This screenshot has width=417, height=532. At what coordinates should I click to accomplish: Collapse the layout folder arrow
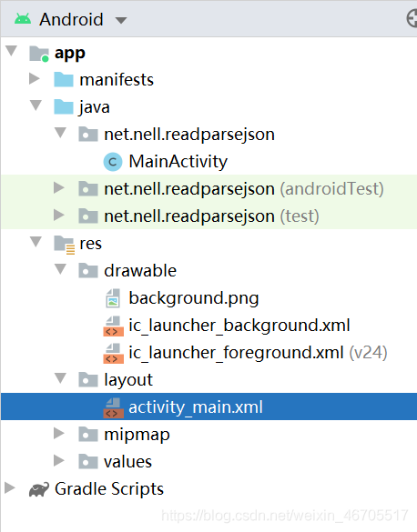60,378
